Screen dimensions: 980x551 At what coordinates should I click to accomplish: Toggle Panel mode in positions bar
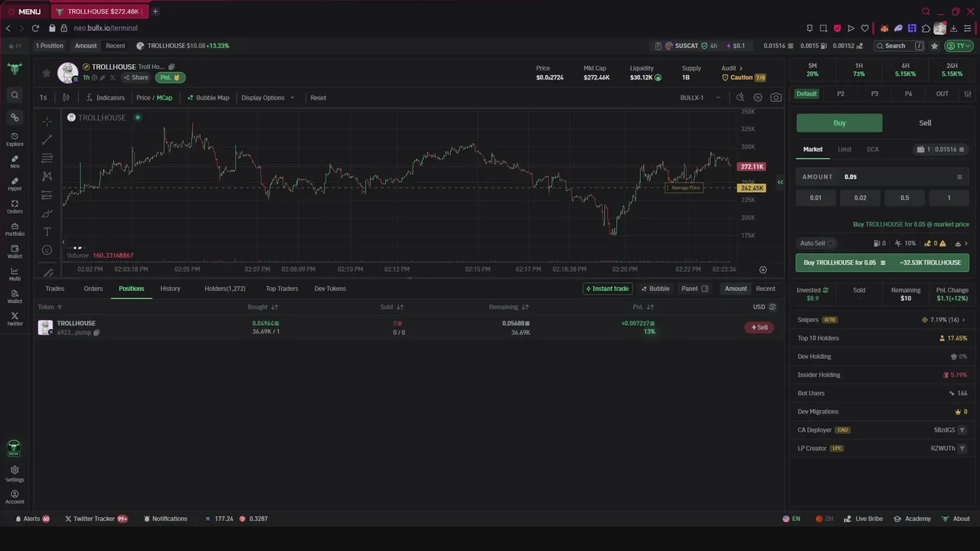(694, 289)
